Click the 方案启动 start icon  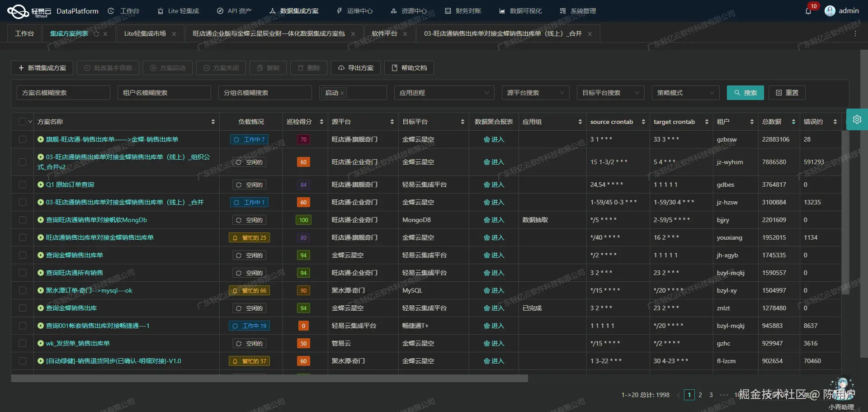click(167, 68)
